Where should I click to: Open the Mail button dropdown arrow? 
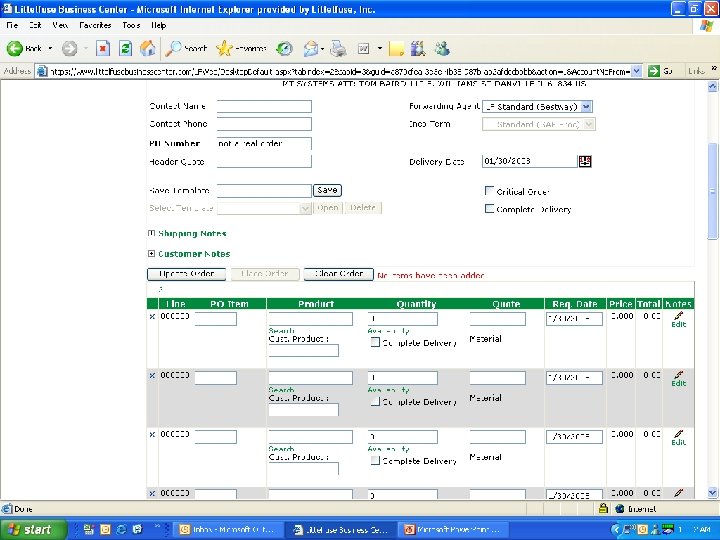(x=322, y=48)
